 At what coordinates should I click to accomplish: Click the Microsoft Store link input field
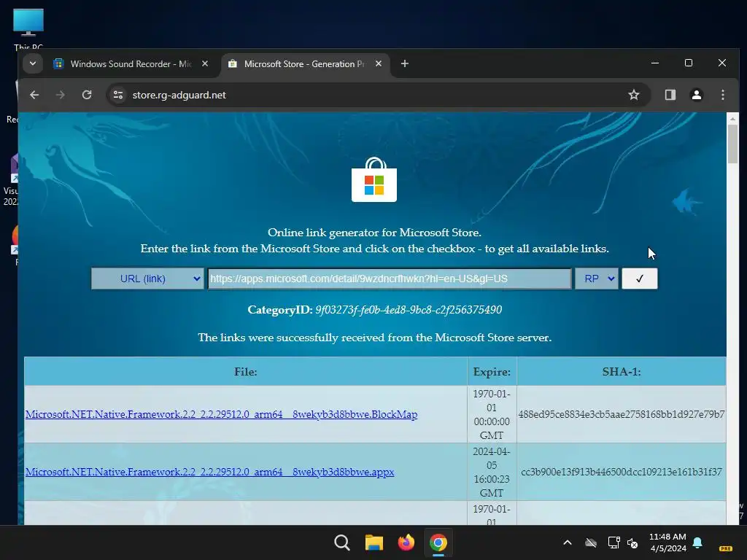(x=390, y=279)
